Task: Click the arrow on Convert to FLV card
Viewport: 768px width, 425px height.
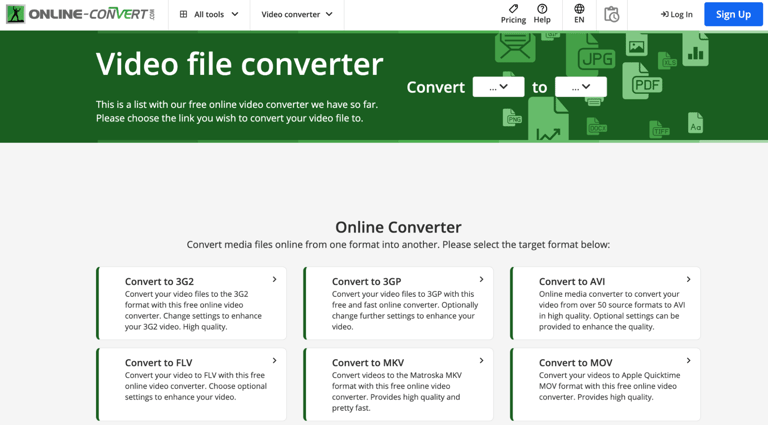Action: click(x=275, y=361)
